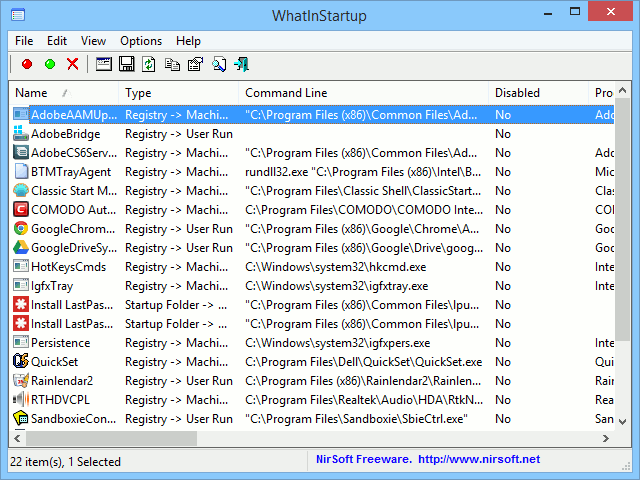Click the Rainlendar2 Disabled No cell
Image resolution: width=640 pixels, height=480 pixels.
tap(503, 381)
